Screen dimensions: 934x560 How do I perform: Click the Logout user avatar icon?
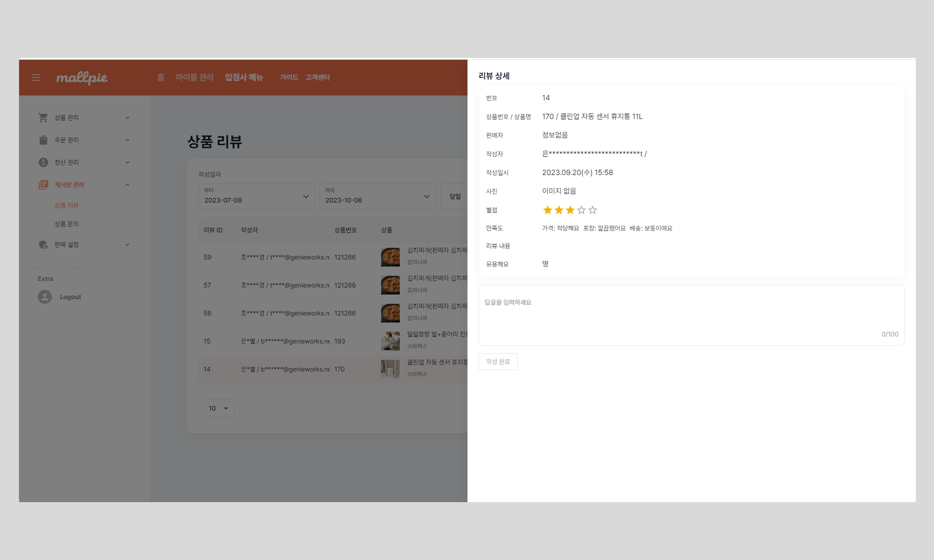pos(45,297)
